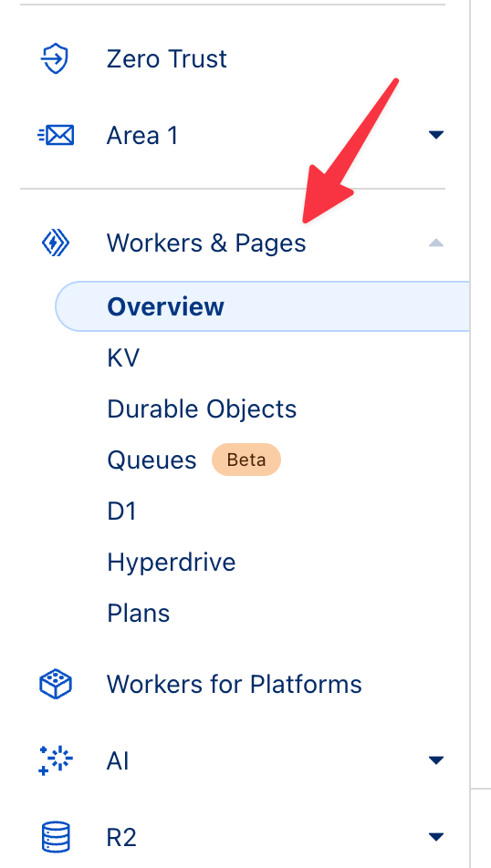
Task: Collapse the Workers & Pages section arrow
Action: point(436,243)
